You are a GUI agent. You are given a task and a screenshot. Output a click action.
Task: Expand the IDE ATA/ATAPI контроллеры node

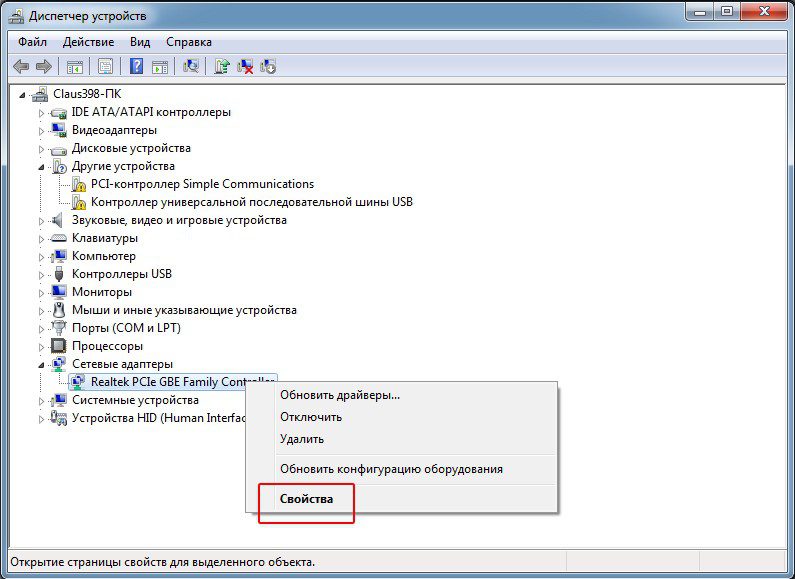coord(42,113)
